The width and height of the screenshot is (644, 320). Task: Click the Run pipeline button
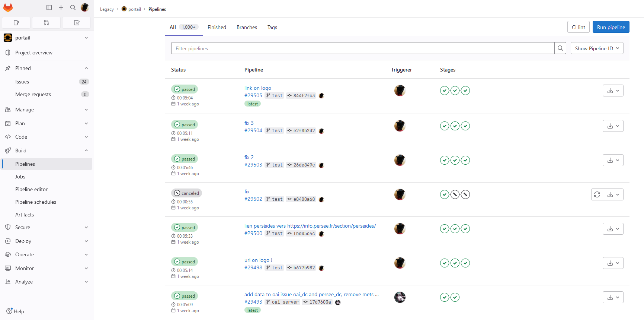611,27
